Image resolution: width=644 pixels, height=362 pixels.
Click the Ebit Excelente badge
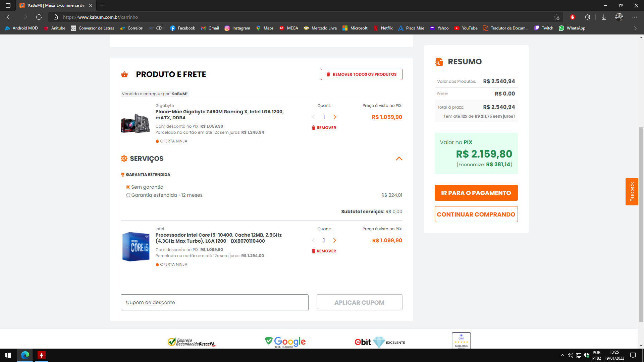pos(380,342)
